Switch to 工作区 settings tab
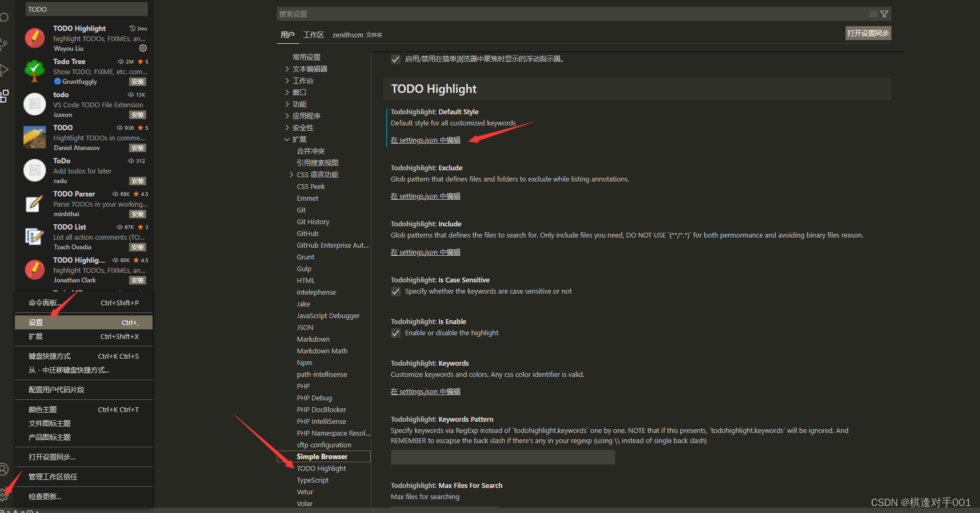Viewport: 980px width, 513px height. (x=314, y=35)
